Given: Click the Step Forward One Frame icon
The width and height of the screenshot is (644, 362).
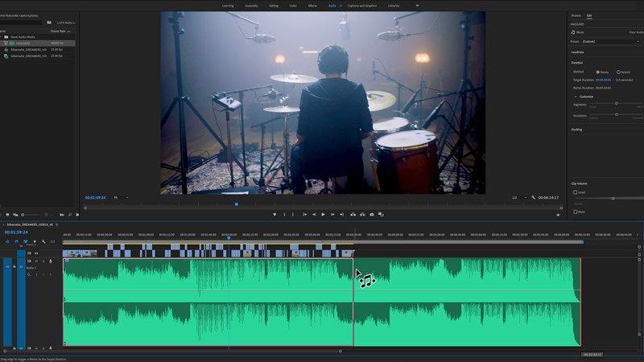Looking at the screenshot, I should tap(332, 215).
